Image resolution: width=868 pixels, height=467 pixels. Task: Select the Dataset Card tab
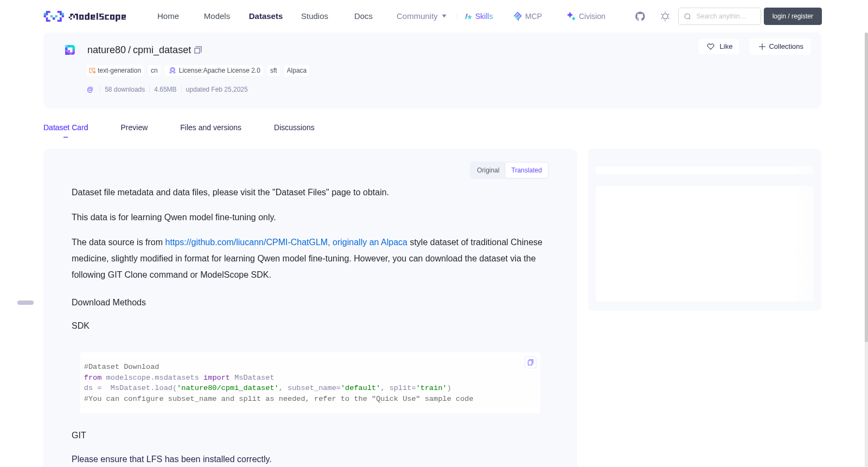click(66, 127)
